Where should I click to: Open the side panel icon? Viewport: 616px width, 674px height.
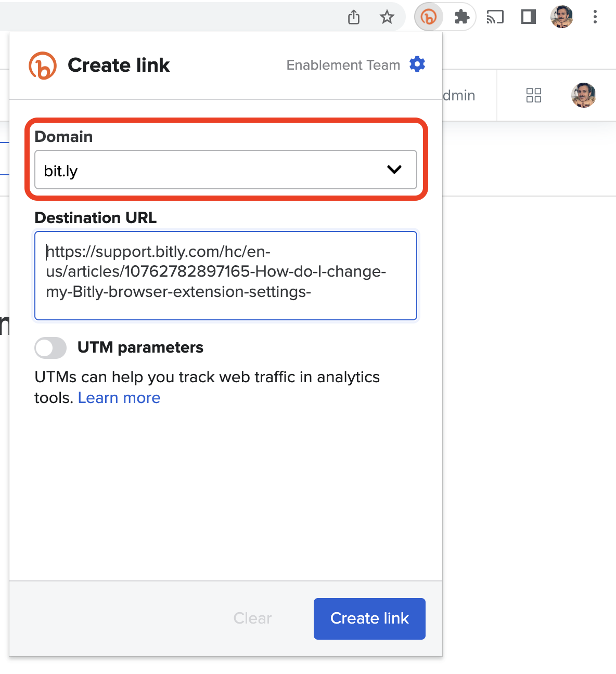[528, 17]
